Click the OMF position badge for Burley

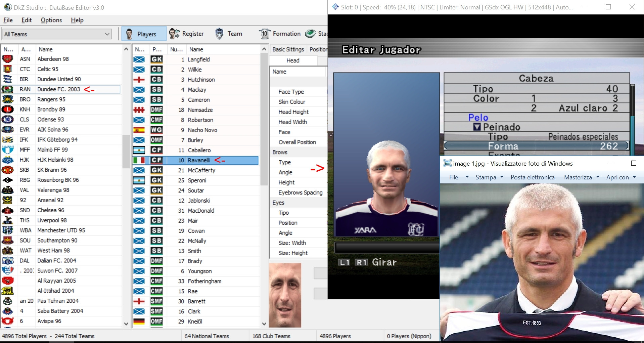tap(156, 140)
